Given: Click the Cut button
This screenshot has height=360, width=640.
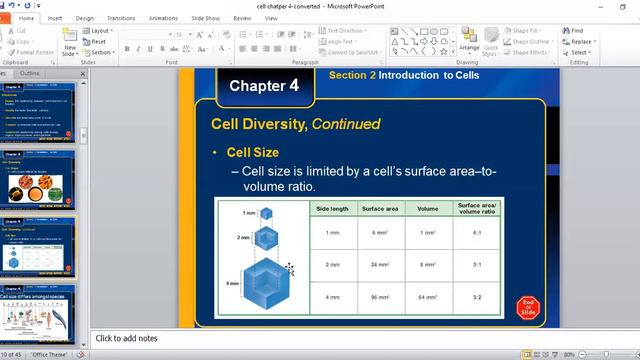Looking at the screenshot, I should coord(17,31).
